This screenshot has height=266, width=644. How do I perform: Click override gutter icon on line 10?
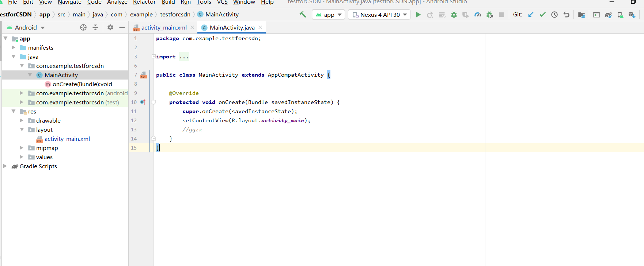(x=143, y=102)
